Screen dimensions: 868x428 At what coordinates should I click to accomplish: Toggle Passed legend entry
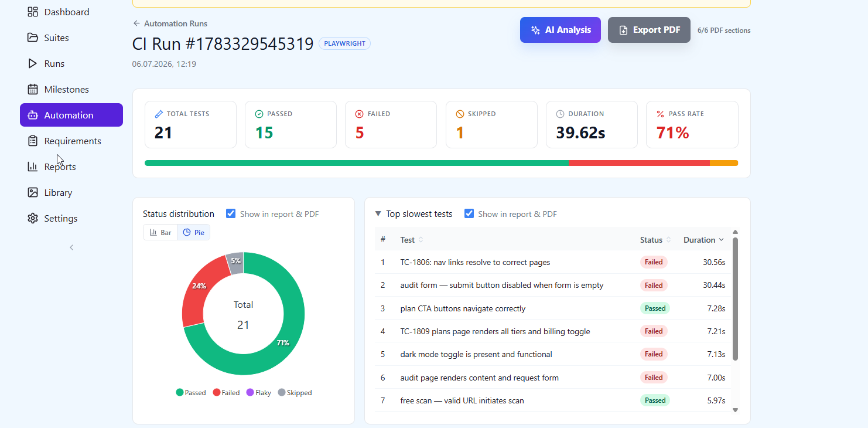pyautogui.click(x=191, y=393)
